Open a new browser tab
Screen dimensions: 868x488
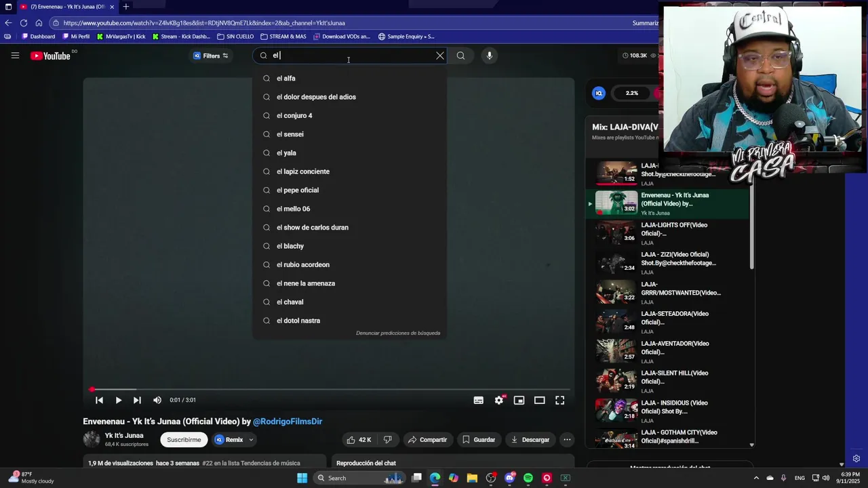coord(125,7)
